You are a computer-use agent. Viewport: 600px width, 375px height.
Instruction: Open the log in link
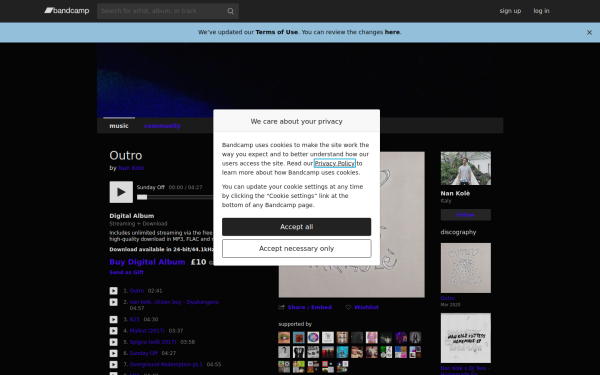[x=541, y=11]
